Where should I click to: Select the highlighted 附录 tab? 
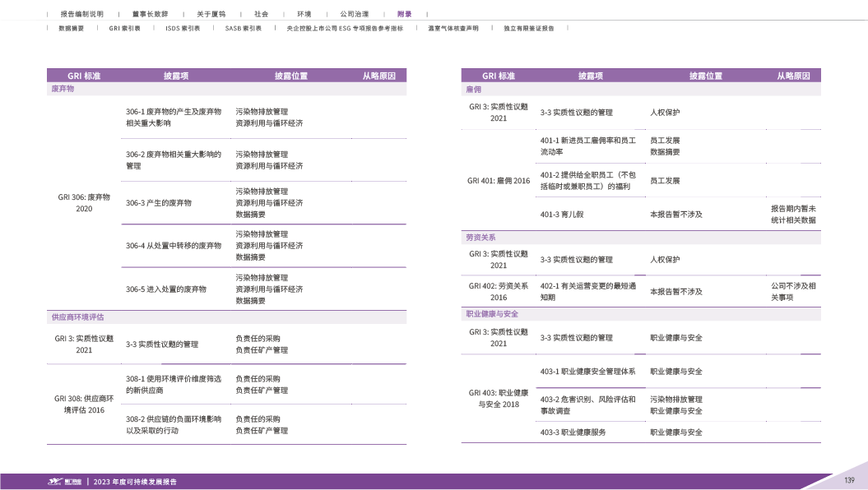point(404,14)
